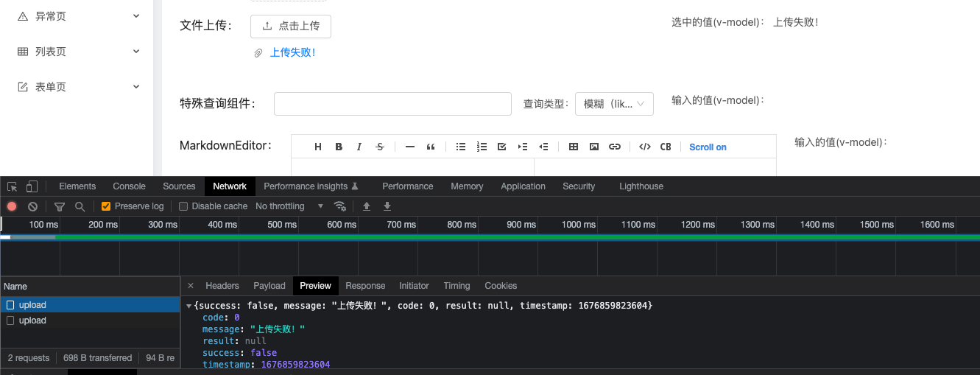Open the Cookies tab
Screen dimensions: 980x375
(501, 286)
